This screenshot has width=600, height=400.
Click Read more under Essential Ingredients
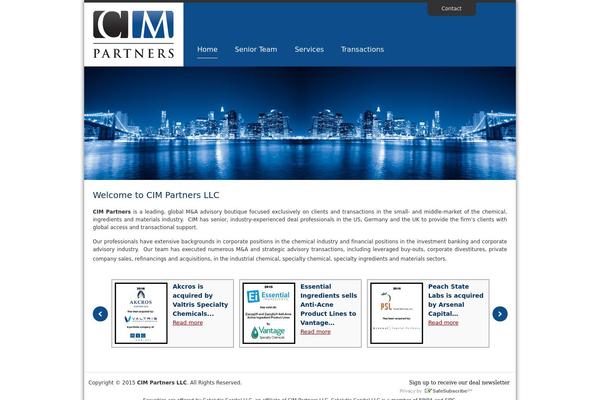[315, 332]
